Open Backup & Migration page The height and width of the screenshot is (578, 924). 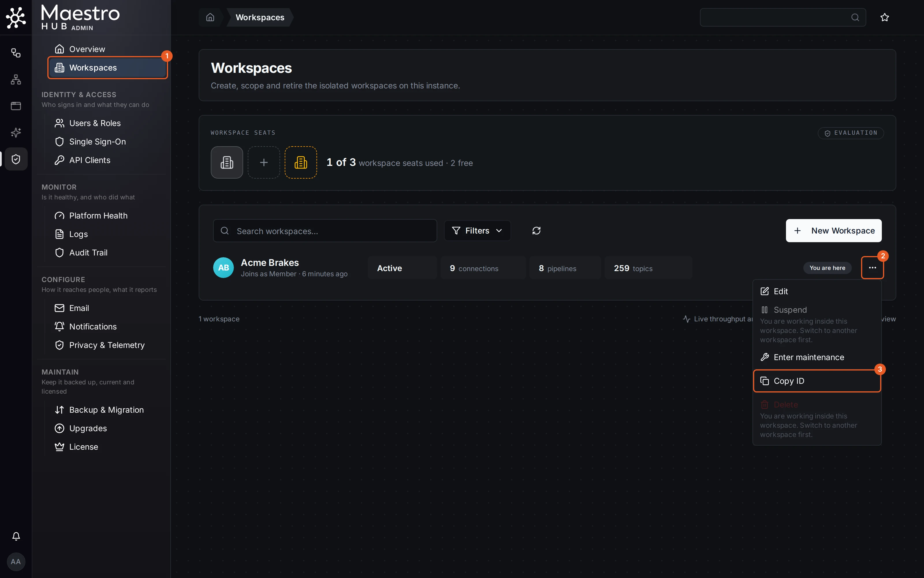click(108, 410)
